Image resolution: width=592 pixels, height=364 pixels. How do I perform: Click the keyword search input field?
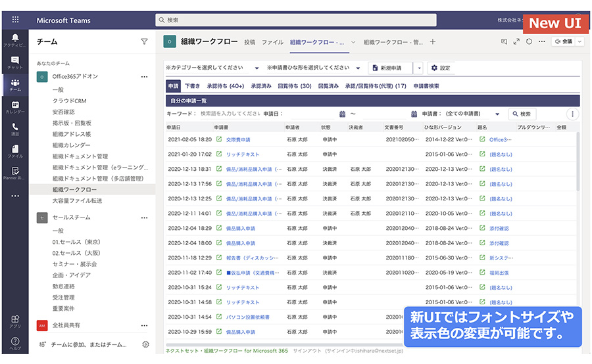230,114
